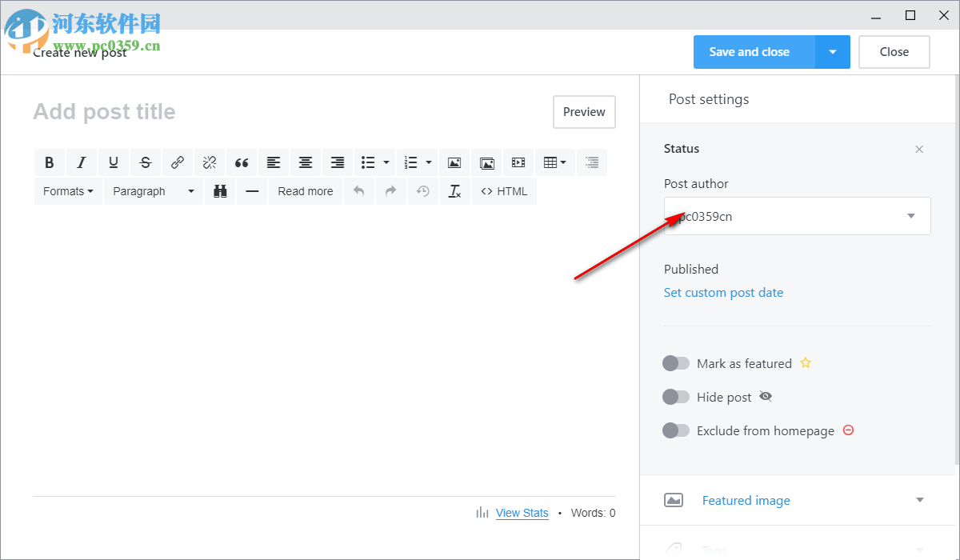The height and width of the screenshot is (560, 960).
Task: Expand the Featured image section
Action: coord(797,501)
